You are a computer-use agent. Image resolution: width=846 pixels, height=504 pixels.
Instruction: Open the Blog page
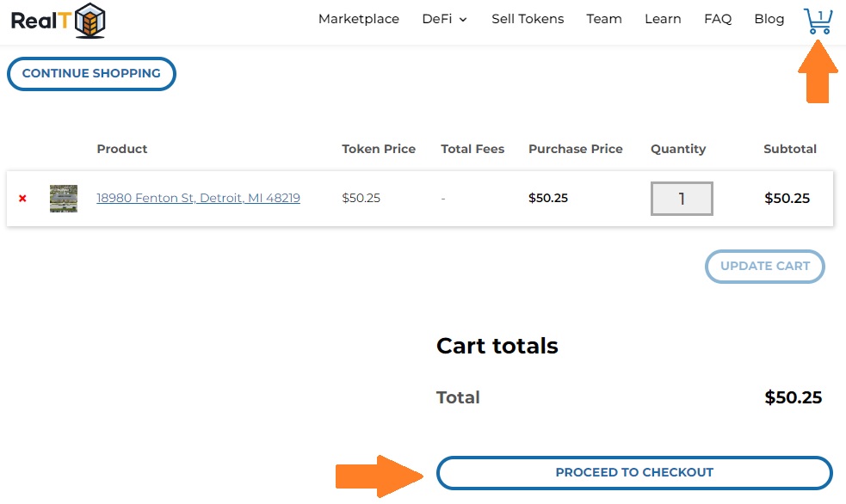(769, 19)
